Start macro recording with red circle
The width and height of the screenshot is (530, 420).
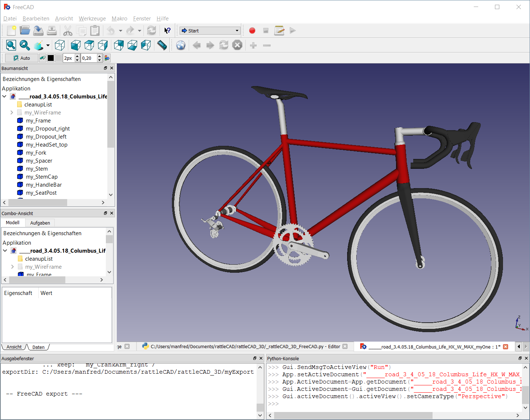pyautogui.click(x=252, y=31)
